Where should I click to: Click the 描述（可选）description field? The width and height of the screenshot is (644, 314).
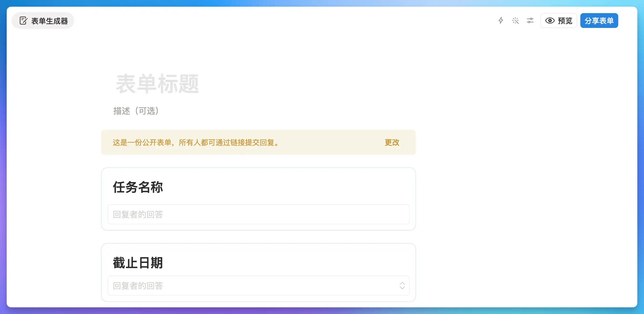(x=136, y=111)
